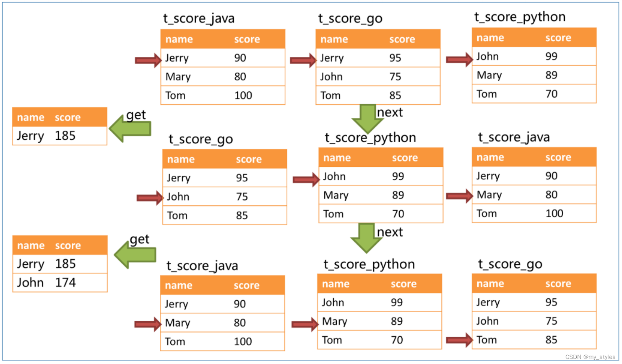Select the John row in the two-row result table
The image size is (622, 364).
point(60,283)
